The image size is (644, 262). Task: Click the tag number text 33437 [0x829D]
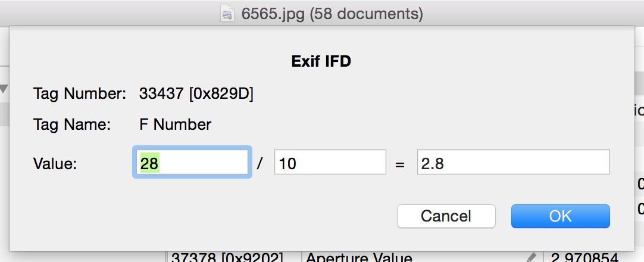[x=196, y=93]
